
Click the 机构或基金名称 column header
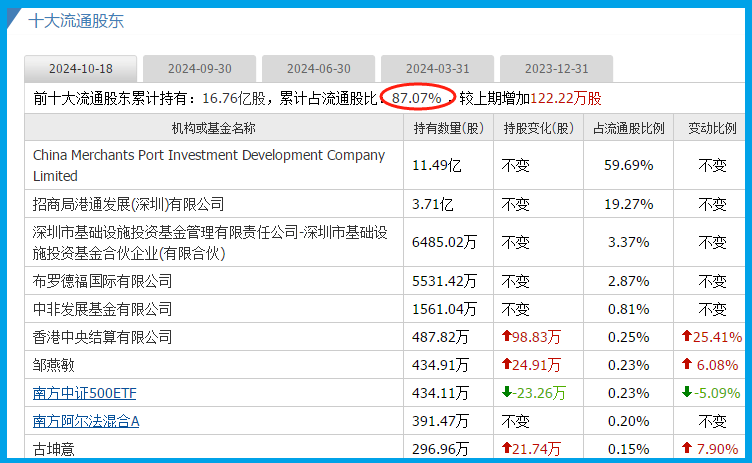coord(214,128)
